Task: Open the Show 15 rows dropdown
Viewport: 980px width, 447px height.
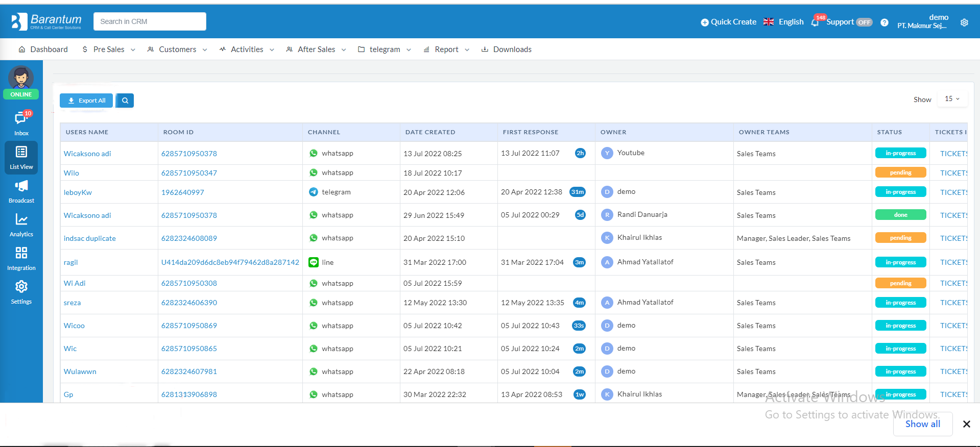Action: (x=952, y=99)
